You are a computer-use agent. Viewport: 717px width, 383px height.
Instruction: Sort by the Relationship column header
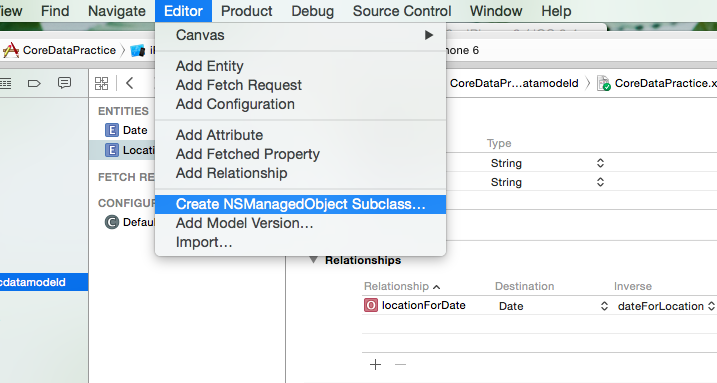(x=402, y=287)
